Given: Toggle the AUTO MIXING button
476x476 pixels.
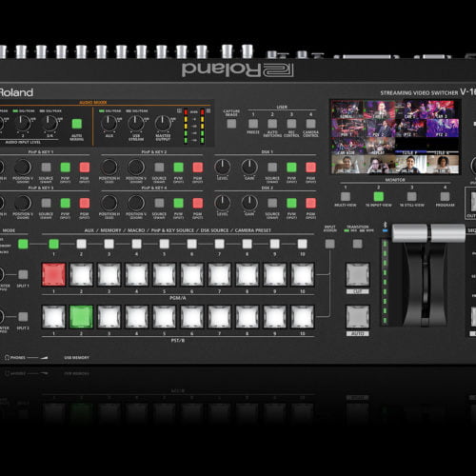Looking at the screenshot, I should (77, 124).
